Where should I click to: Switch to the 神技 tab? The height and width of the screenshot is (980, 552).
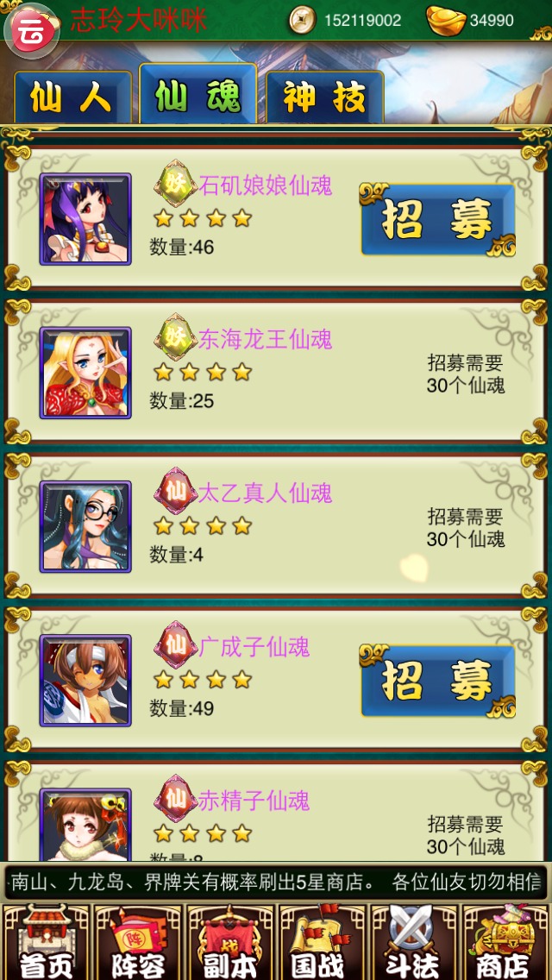324,97
